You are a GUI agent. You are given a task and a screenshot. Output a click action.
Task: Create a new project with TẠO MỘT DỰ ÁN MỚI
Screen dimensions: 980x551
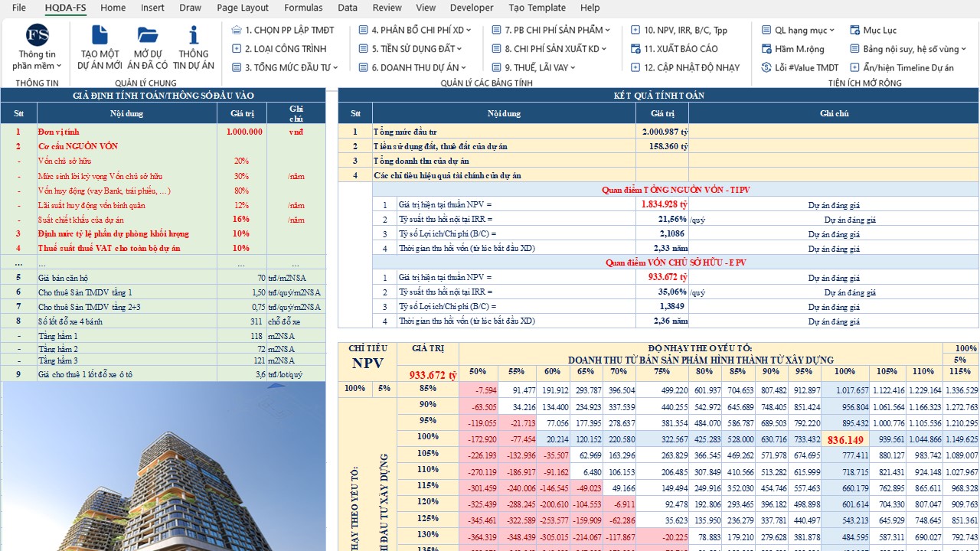point(100,47)
